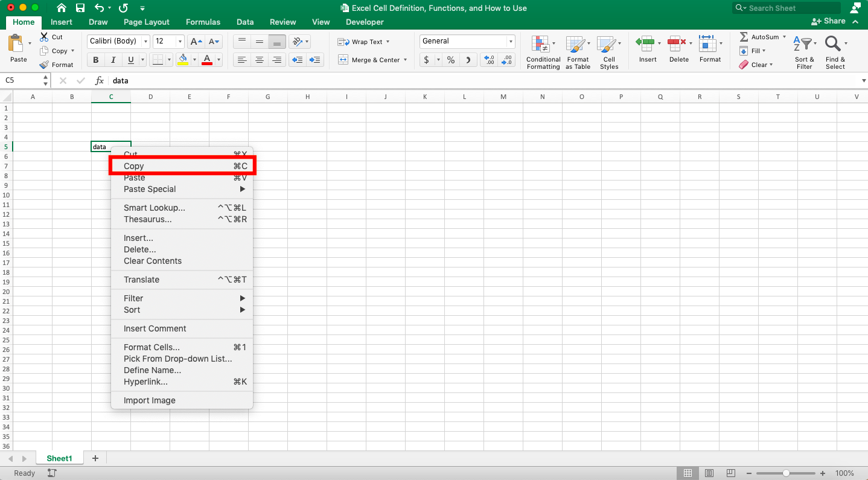Switch to Page Layout view in status bar

(x=709, y=473)
